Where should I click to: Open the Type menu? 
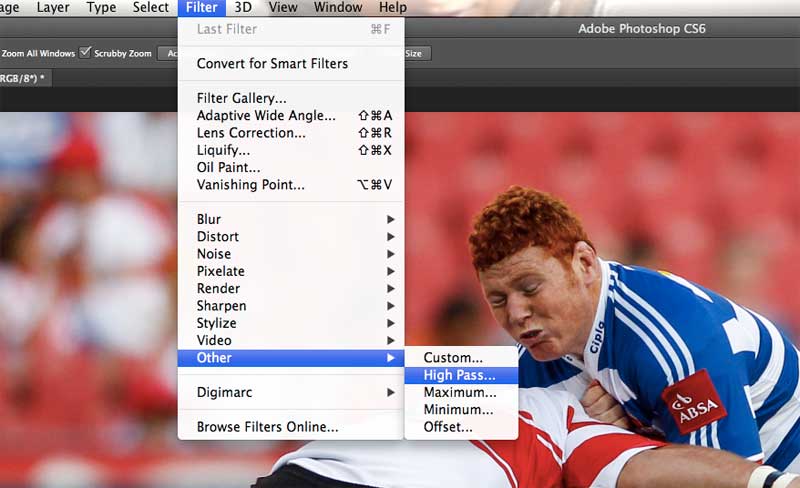tap(101, 7)
